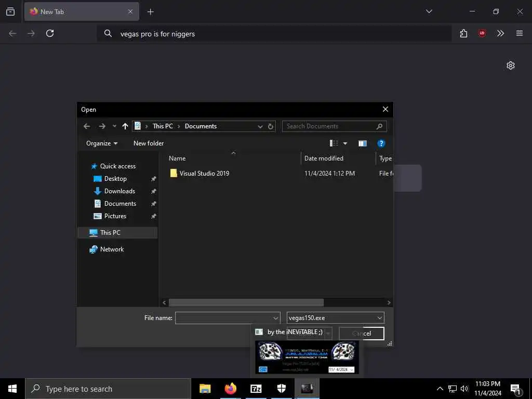Screen dimensions: 532x399
Task: Select Network in navigation pane
Action: (112, 249)
